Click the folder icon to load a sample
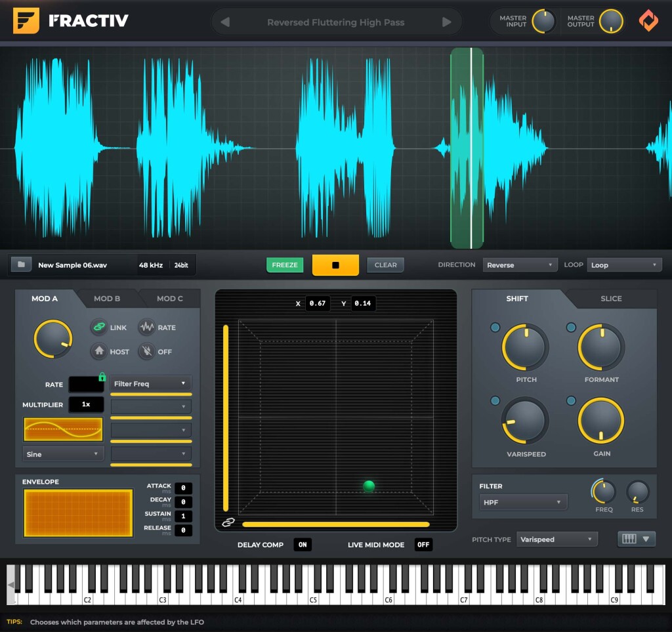This screenshot has width=672, height=632. (x=21, y=265)
